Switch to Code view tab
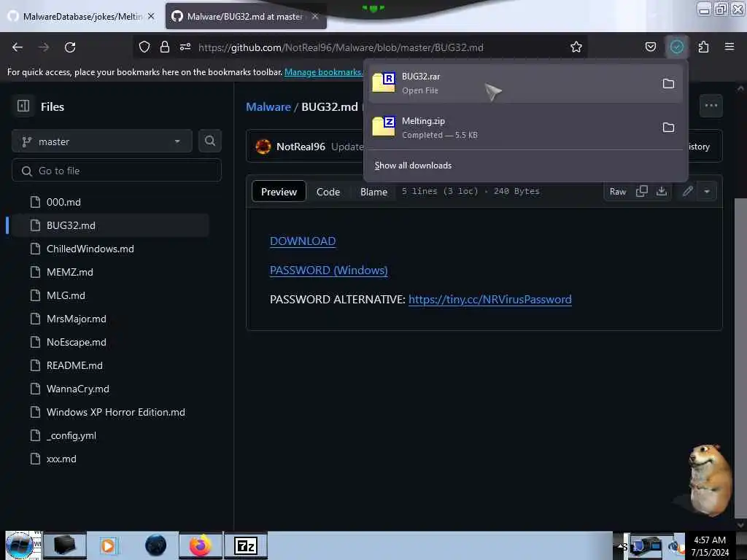The height and width of the screenshot is (560, 747). (x=328, y=192)
